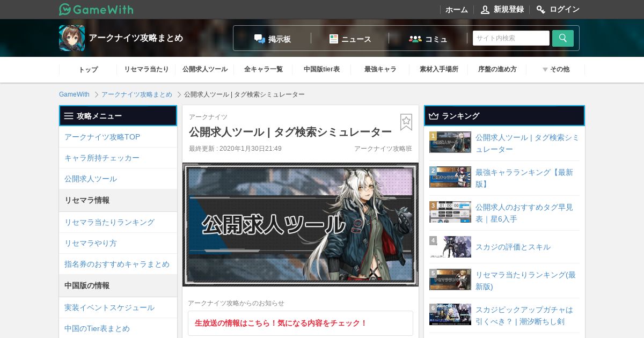Open リセマラやり方 in sidebar menu
The image size is (644, 338).
[x=118, y=243]
